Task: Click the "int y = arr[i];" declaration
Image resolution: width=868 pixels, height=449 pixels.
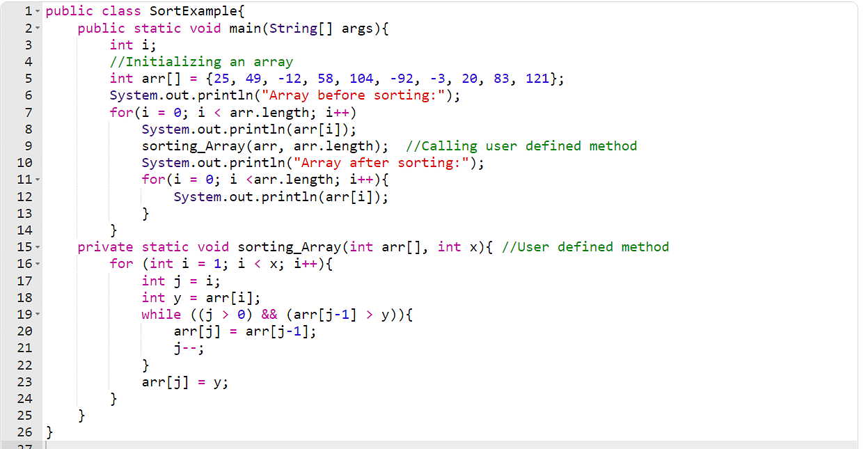Action: coord(200,297)
